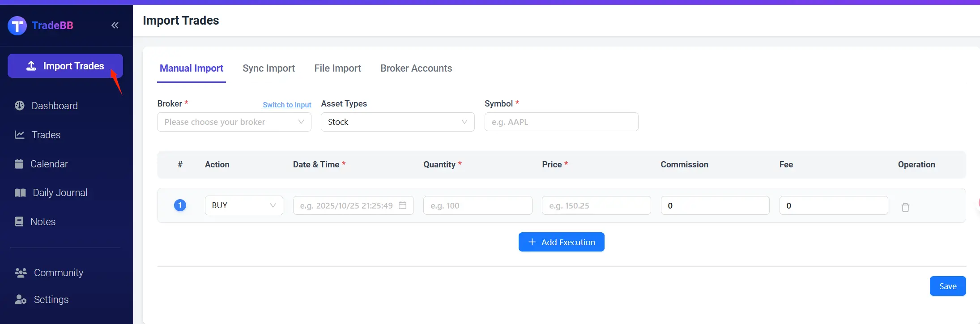Switch to the File Import tab
Viewport: 980px width, 324px height.
click(x=337, y=68)
